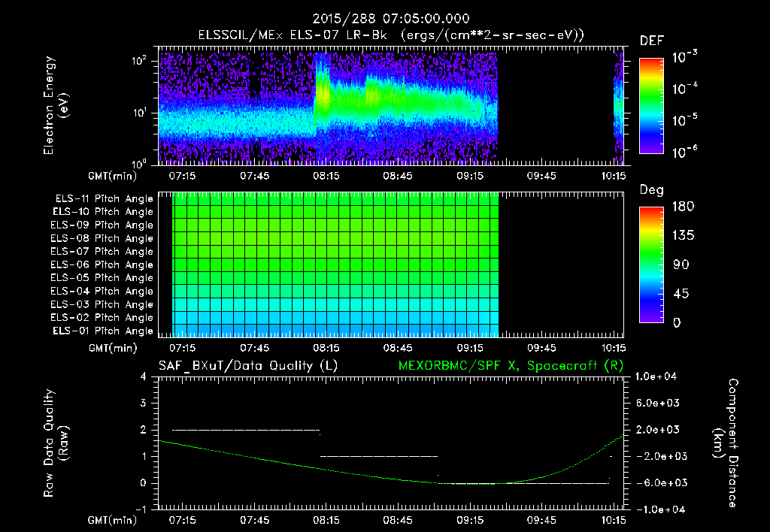Click the 180 degree scale label
The width and height of the screenshot is (770, 532).
click(x=683, y=206)
